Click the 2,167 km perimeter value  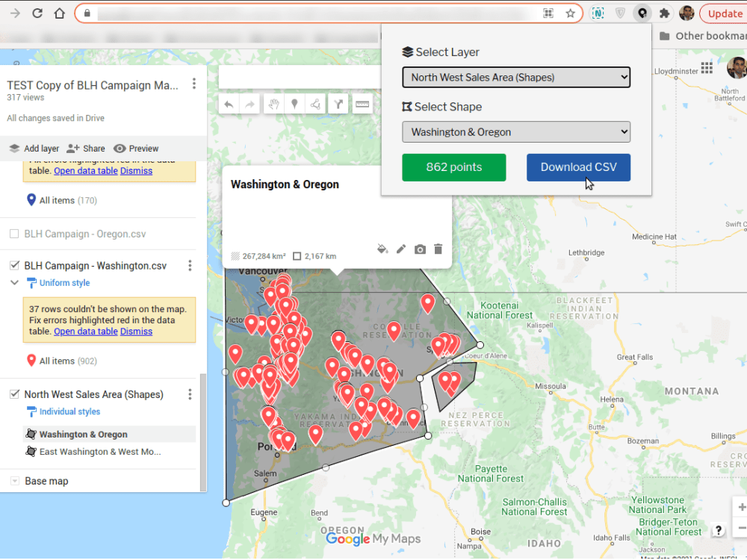[x=320, y=256]
